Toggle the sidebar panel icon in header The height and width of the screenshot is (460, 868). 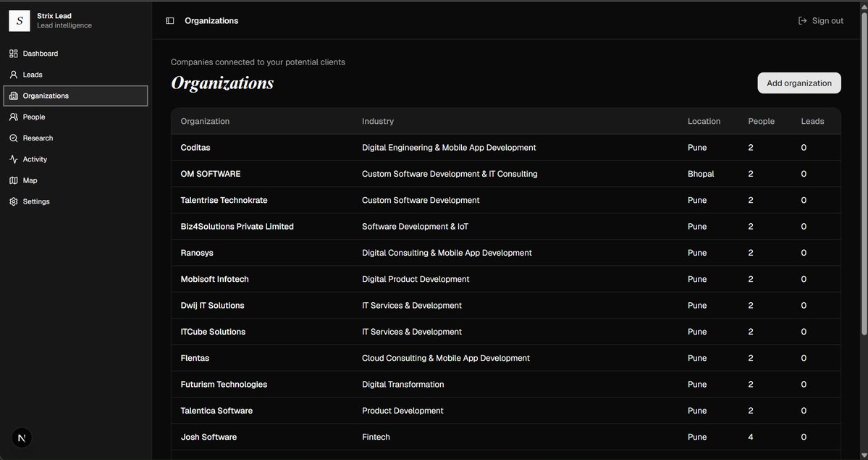(170, 20)
